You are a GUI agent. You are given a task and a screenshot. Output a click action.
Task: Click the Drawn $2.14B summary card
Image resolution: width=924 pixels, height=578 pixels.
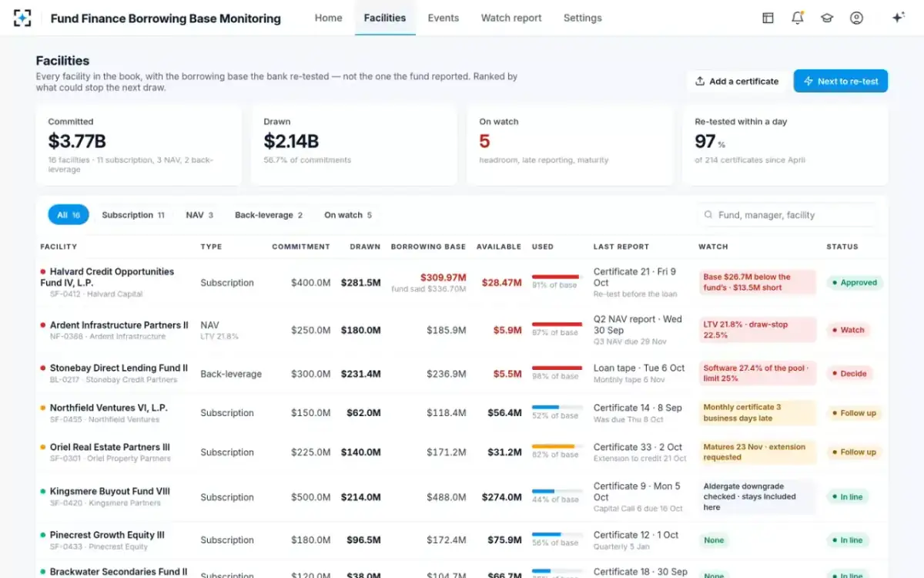click(x=354, y=145)
